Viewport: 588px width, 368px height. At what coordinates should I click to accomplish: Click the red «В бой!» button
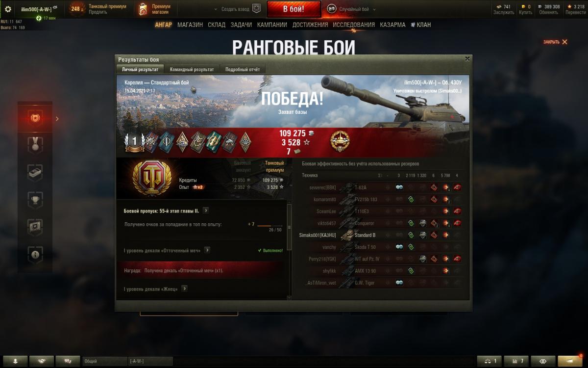[x=294, y=9]
